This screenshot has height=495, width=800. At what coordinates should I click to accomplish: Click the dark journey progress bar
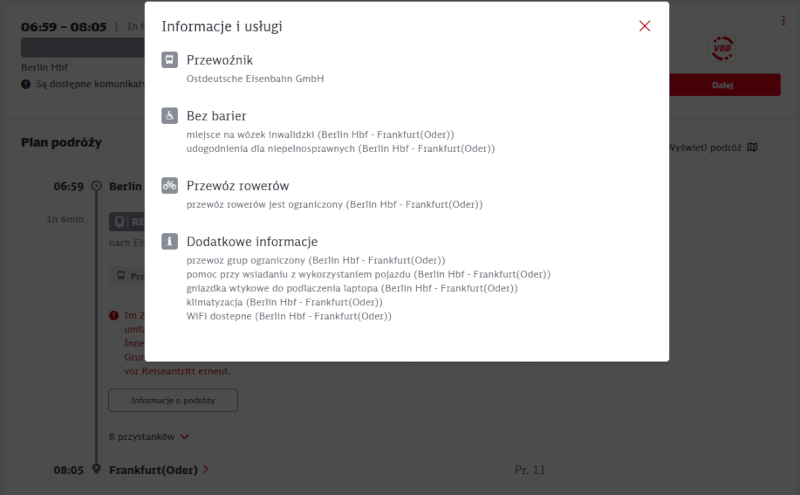point(83,47)
